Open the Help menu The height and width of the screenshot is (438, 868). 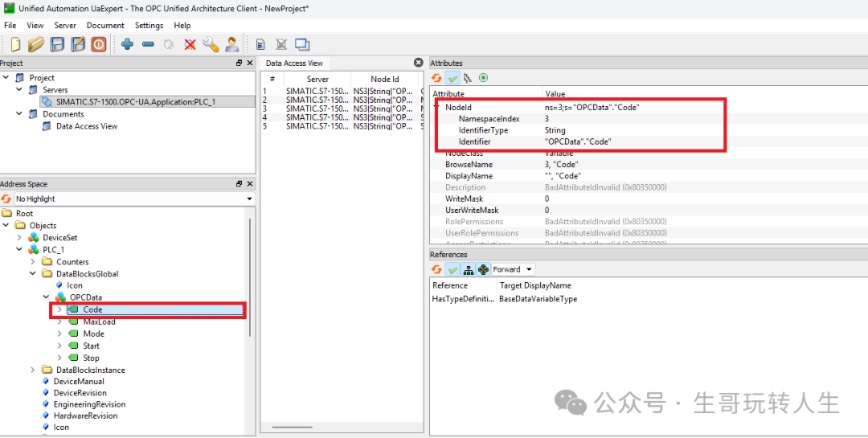pos(182,26)
